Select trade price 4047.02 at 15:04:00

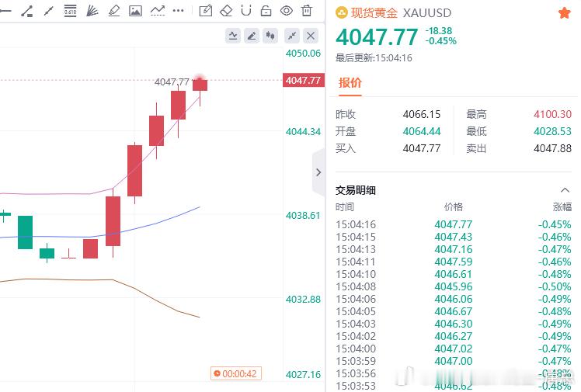(x=454, y=349)
